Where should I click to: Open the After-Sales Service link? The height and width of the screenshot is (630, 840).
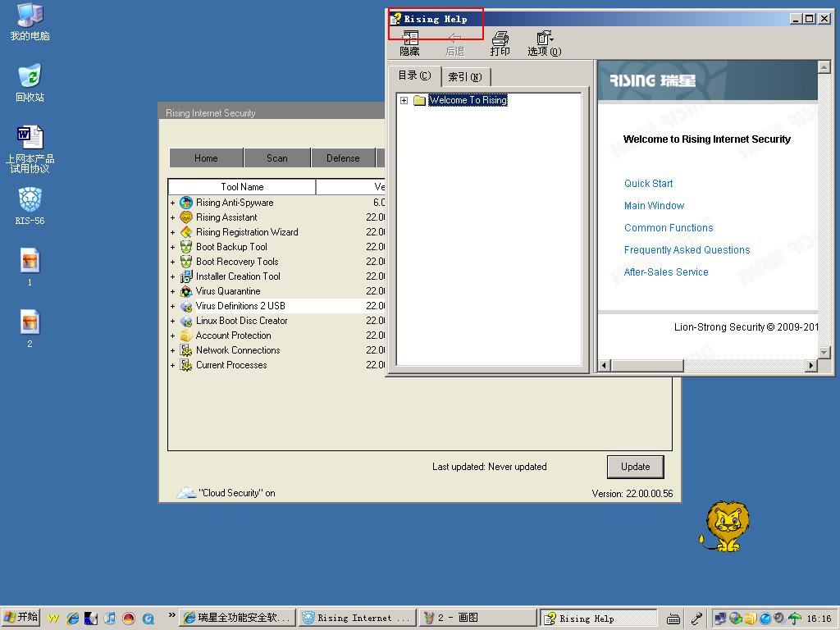tap(666, 272)
